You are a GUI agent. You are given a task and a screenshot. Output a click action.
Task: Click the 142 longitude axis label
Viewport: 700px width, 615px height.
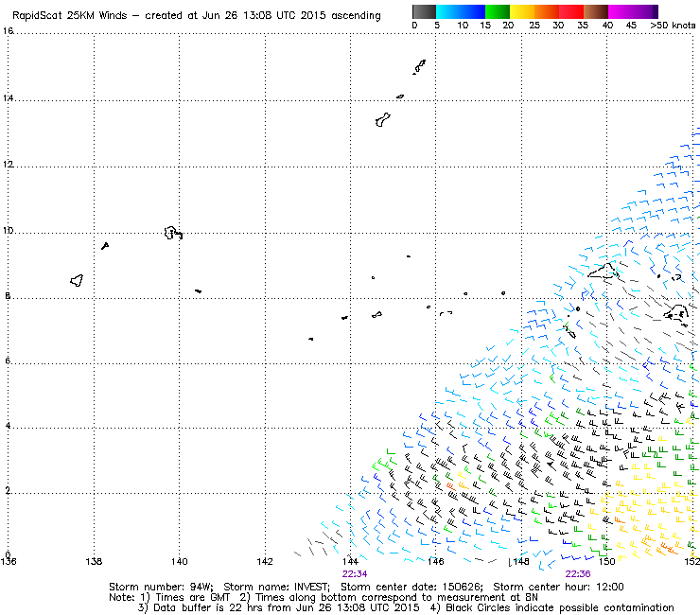[265, 561]
